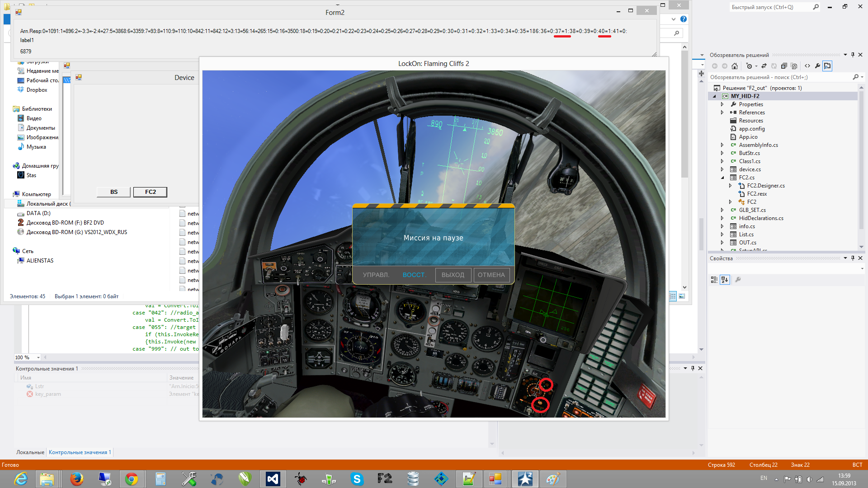Select app.config in Solution Explorer
The width and height of the screenshot is (868, 488).
[752, 129]
